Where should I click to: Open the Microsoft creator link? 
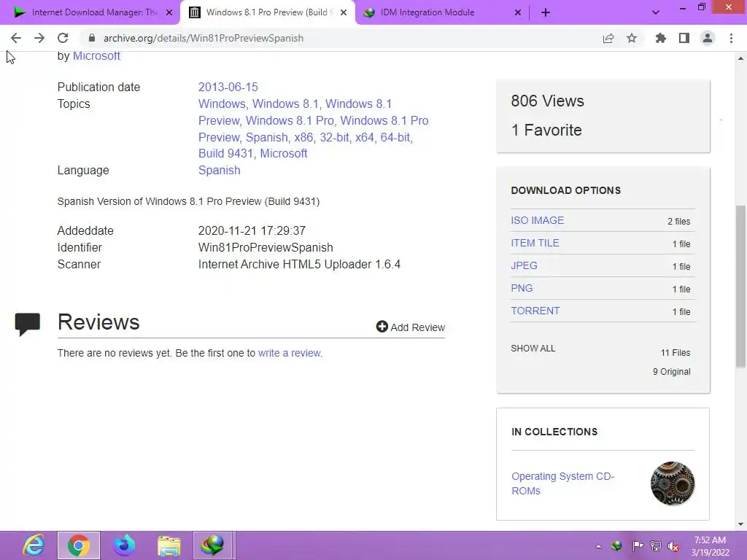pyautogui.click(x=96, y=55)
